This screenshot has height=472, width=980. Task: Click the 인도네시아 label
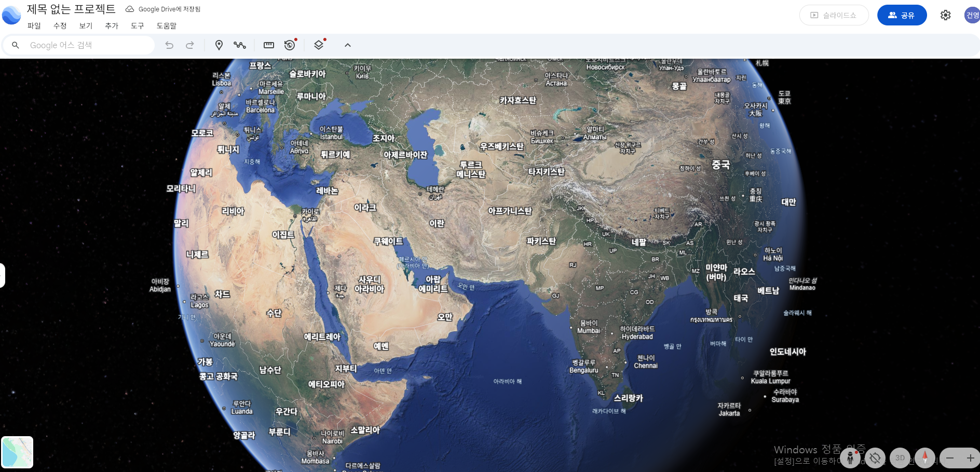[x=787, y=352]
